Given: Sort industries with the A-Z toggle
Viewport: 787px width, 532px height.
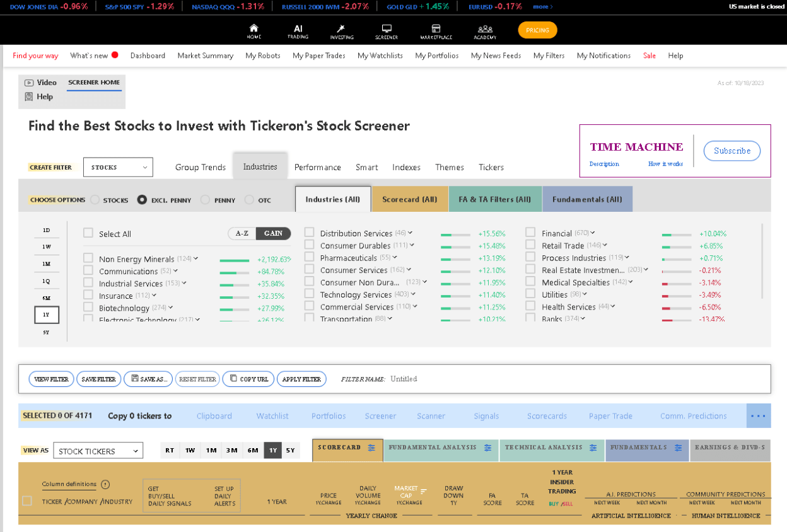Looking at the screenshot, I should pos(242,233).
